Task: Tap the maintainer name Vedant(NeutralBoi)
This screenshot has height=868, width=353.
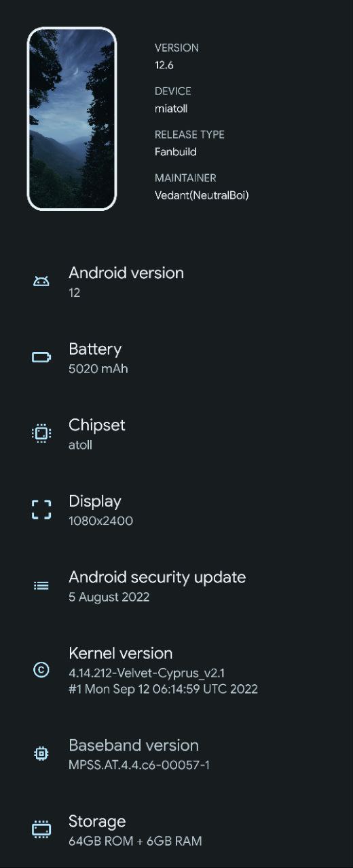Action: pos(202,195)
